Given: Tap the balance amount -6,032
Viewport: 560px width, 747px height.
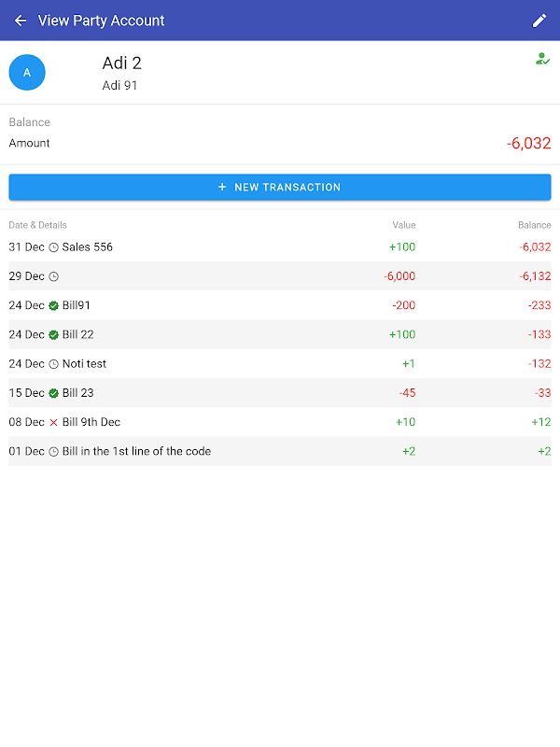Looking at the screenshot, I should [528, 143].
